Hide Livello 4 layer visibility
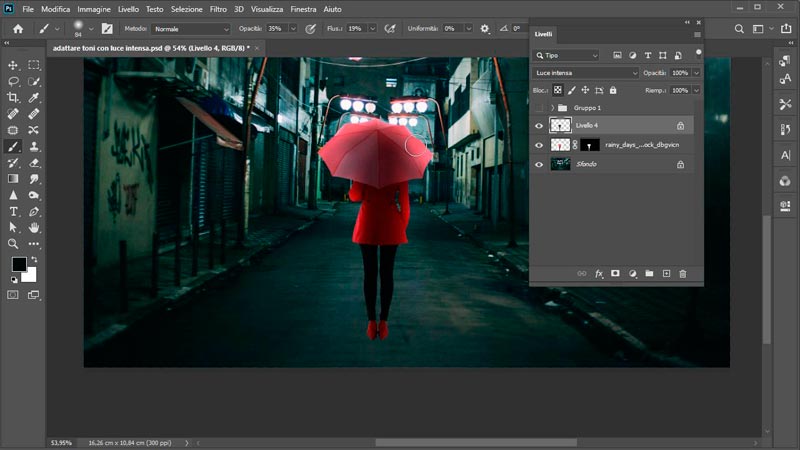The image size is (800, 450). pyautogui.click(x=539, y=126)
